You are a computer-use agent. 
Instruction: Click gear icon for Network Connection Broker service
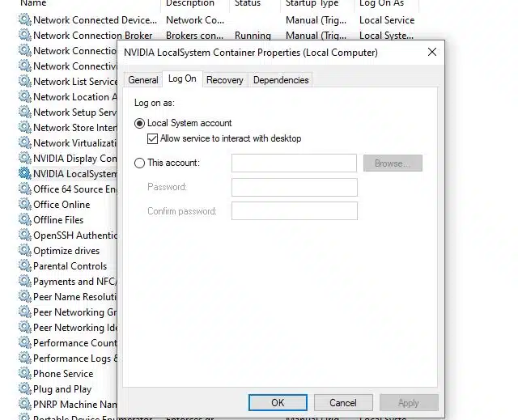coord(25,35)
